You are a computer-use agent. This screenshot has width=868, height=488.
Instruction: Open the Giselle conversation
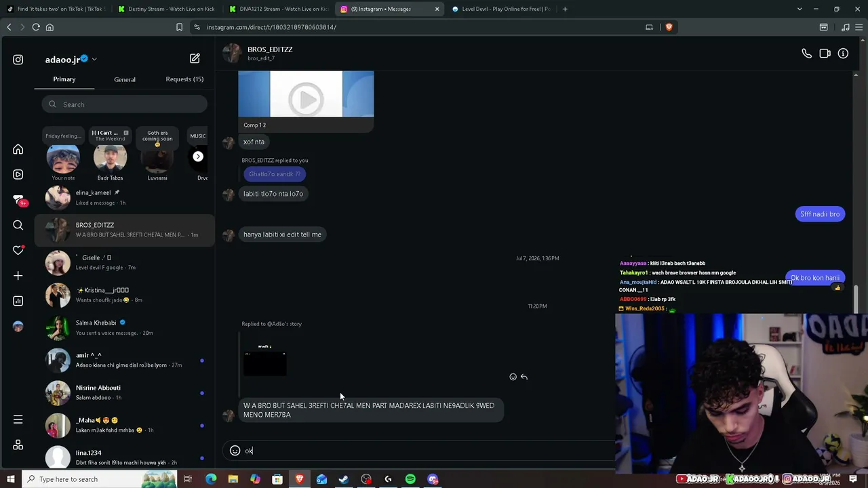pos(125,262)
